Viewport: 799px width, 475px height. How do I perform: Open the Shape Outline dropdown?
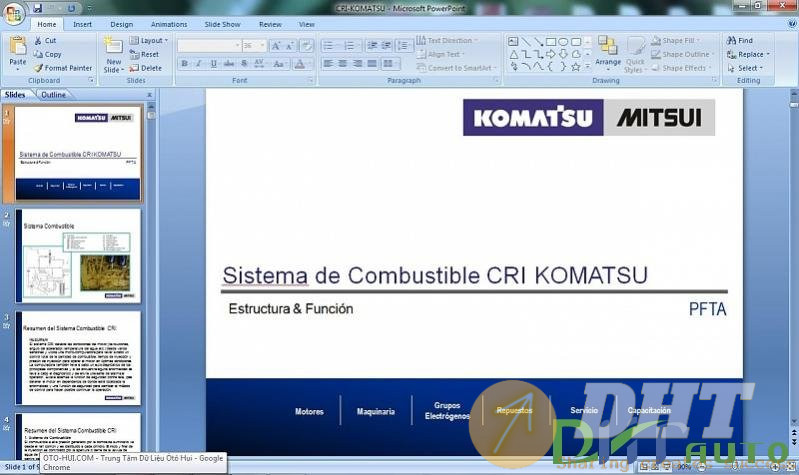click(682, 54)
